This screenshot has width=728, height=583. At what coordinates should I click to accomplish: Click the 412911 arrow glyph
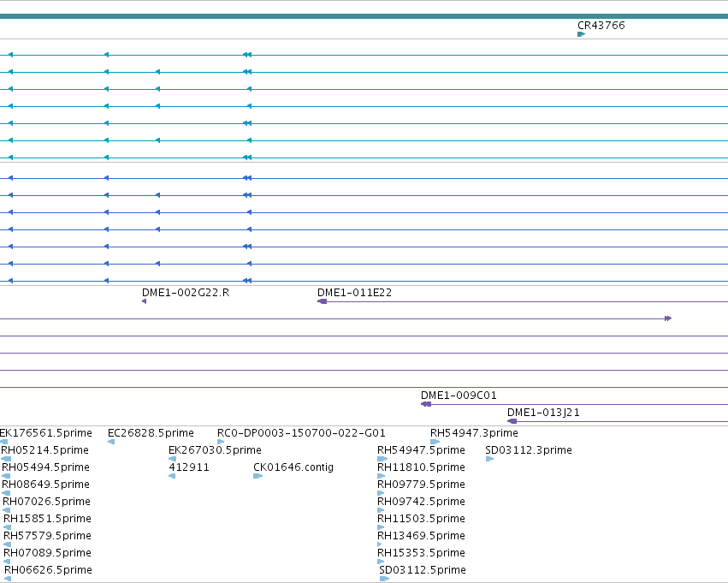point(172,476)
